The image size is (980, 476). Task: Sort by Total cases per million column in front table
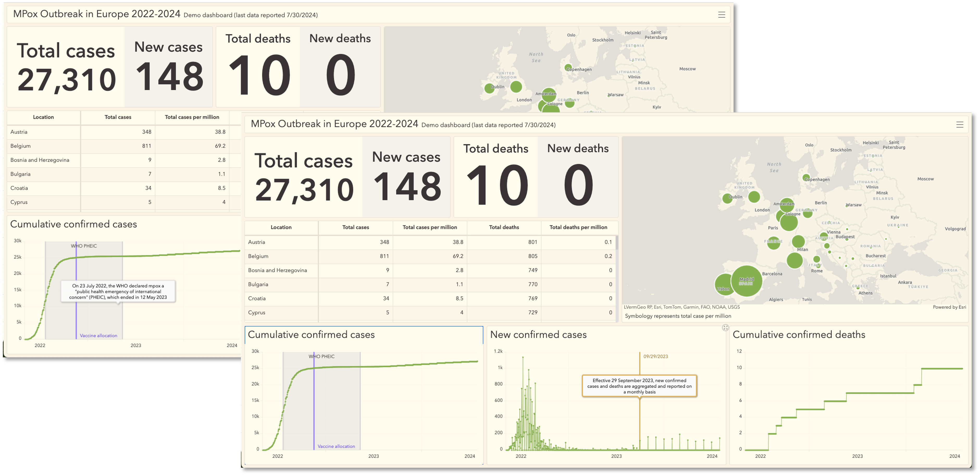430,227
